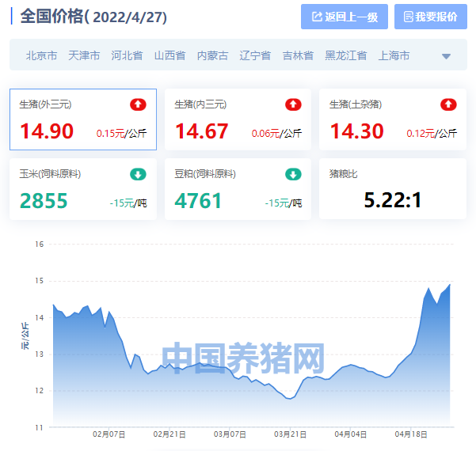Click the 0.12元/公斤 change value
The height and width of the screenshot is (451, 476).
tap(432, 134)
